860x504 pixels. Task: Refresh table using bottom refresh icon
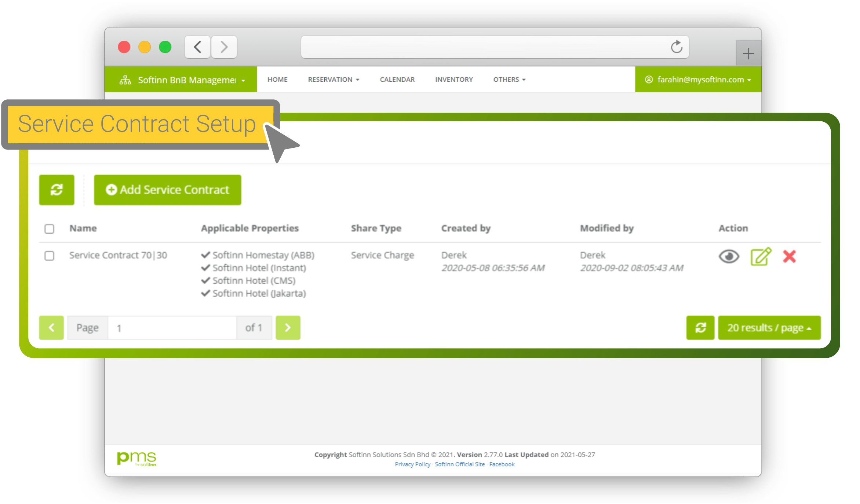[700, 328]
